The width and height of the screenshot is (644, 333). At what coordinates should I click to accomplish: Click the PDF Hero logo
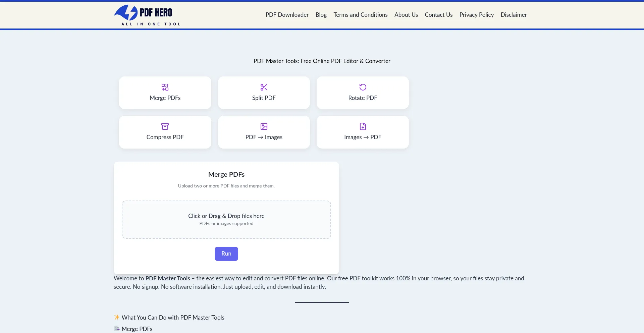tap(147, 15)
